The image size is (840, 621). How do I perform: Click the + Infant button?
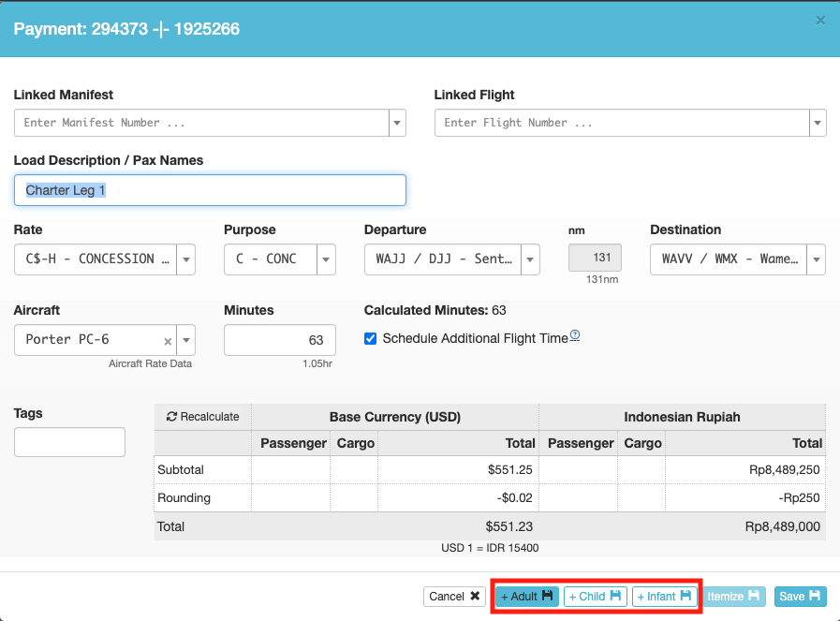tap(664, 597)
